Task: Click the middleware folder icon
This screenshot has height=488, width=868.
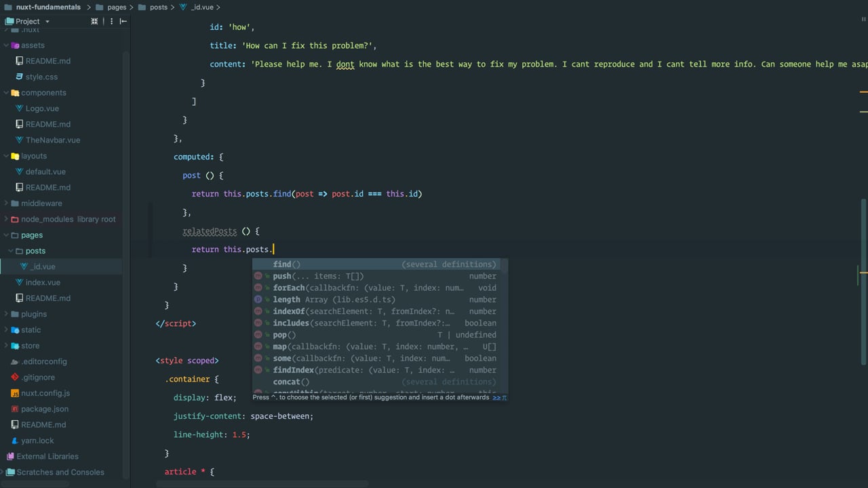Action: tap(15, 203)
